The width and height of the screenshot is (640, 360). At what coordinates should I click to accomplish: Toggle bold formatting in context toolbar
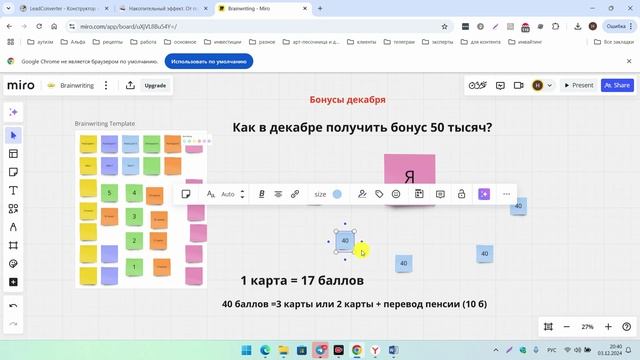(x=262, y=194)
